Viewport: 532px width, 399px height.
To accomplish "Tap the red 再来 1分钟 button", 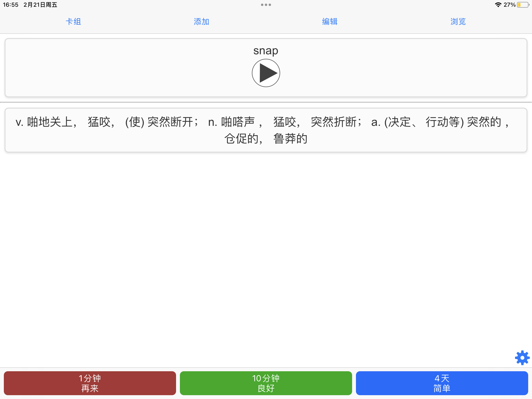I will pyautogui.click(x=90, y=383).
